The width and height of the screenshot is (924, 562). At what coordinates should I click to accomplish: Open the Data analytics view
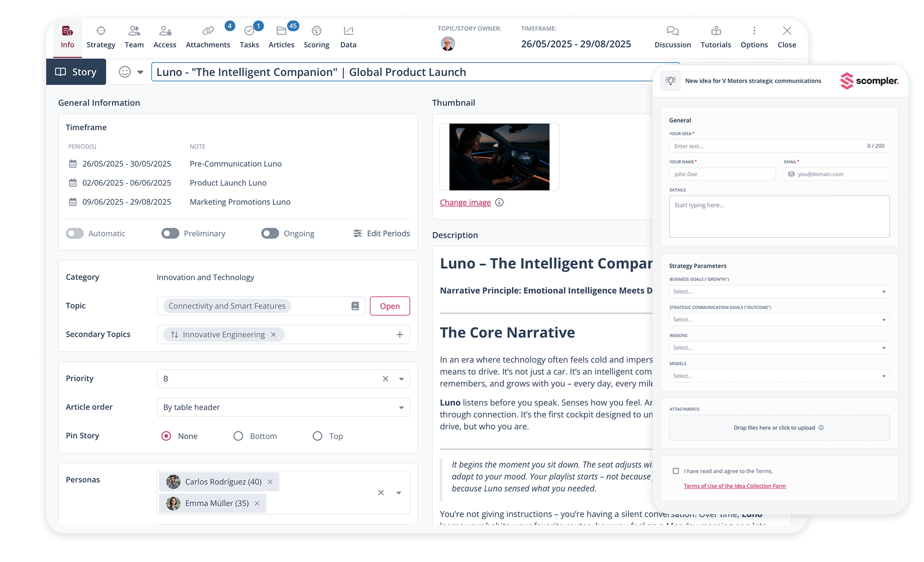pyautogui.click(x=348, y=36)
